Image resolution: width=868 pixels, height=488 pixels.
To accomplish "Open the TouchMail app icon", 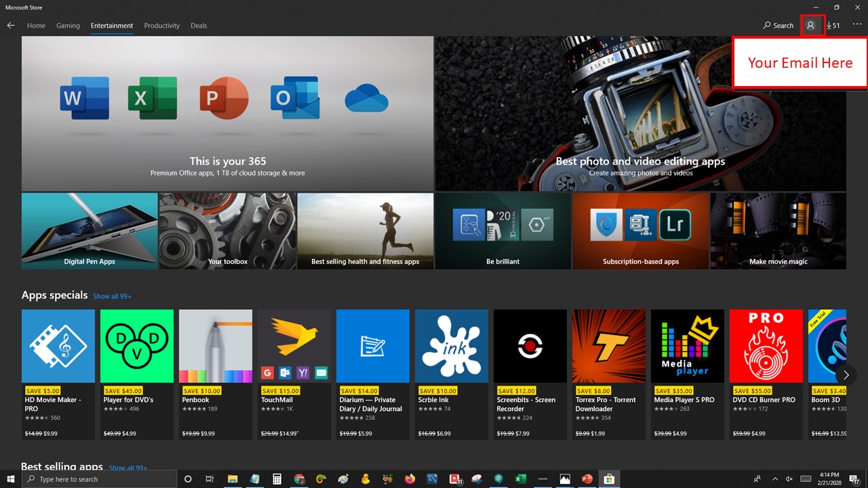I will tap(294, 346).
